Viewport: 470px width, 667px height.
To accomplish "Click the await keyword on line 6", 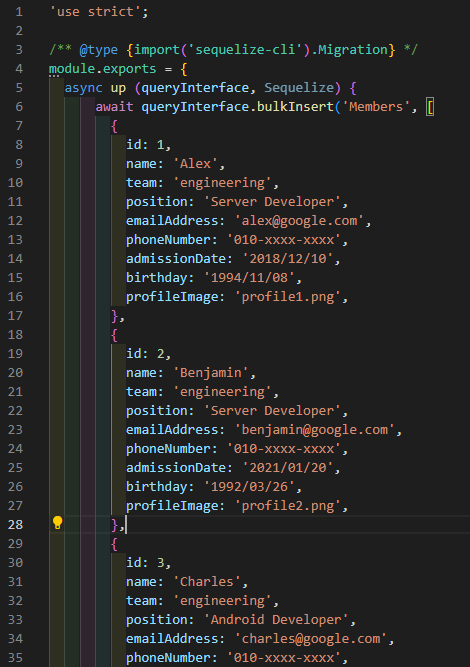I will click(114, 107).
